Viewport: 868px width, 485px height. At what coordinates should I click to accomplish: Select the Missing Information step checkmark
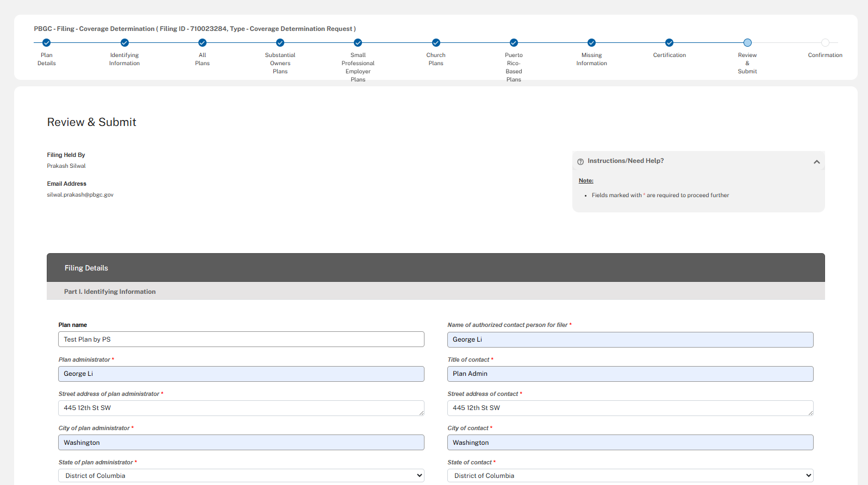point(591,43)
